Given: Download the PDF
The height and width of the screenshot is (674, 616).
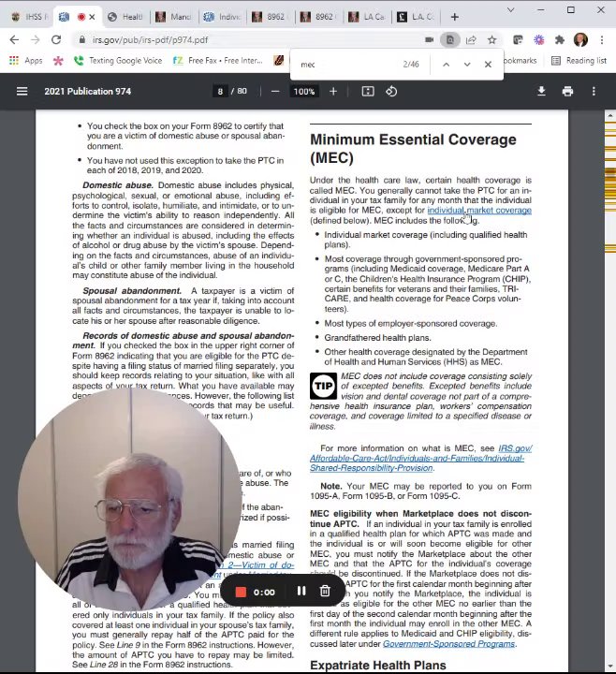Looking at the screenshot, I should 542,91.
